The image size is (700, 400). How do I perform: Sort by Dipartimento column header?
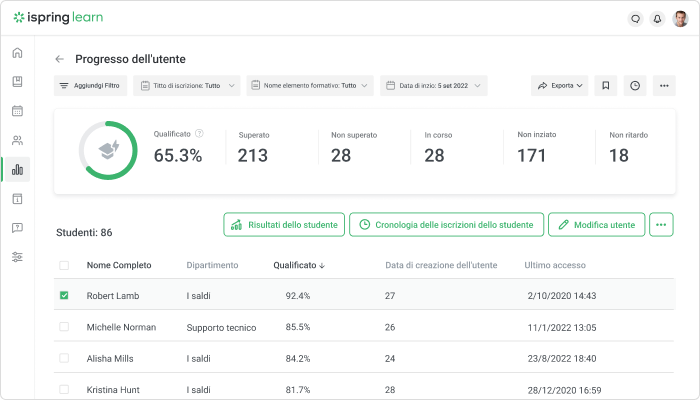tap(212, 265)
